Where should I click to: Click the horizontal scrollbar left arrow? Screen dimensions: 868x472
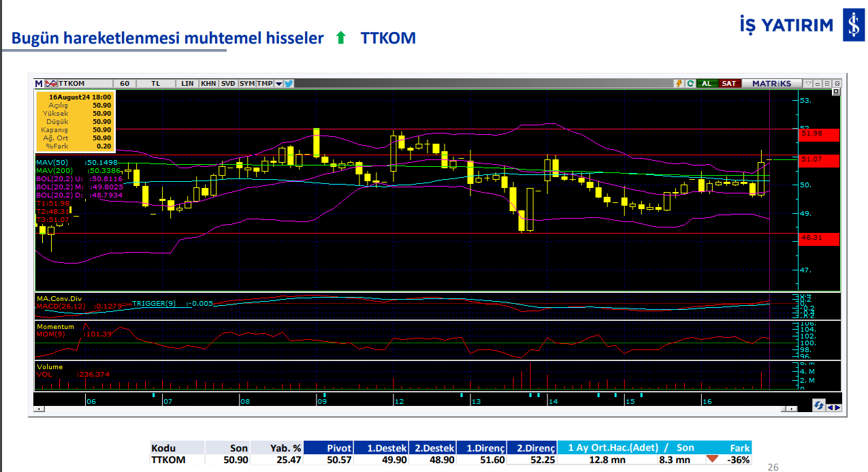pyautogui.click(x=37, y=409)
